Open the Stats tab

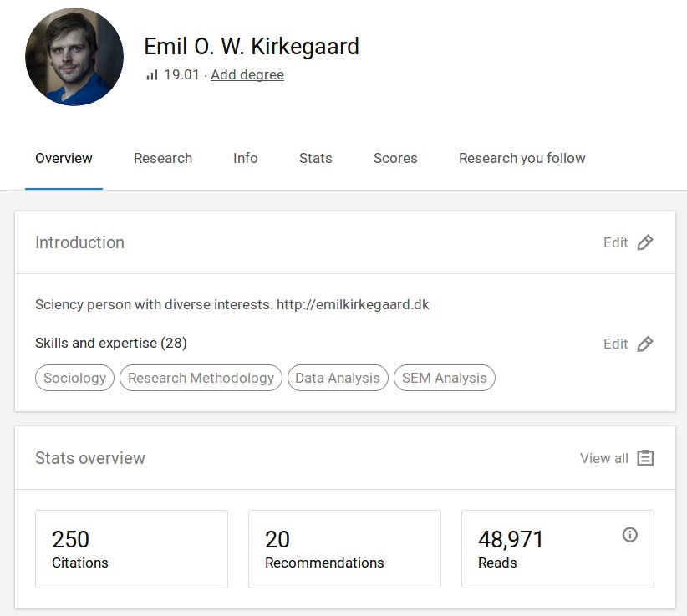point(315,158)
